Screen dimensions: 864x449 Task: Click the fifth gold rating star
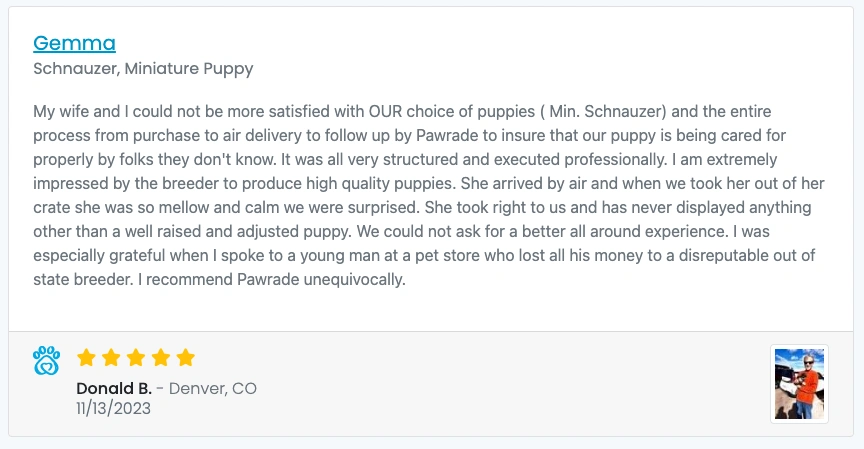click(x=185, y=358)
